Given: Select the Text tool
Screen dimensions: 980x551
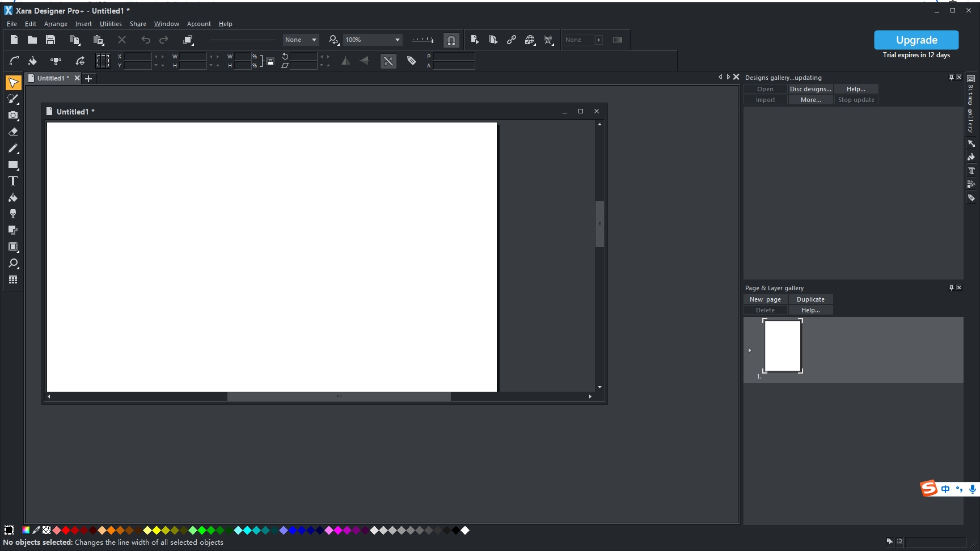Looking at the screenshot, I should [x=12, y=181].
